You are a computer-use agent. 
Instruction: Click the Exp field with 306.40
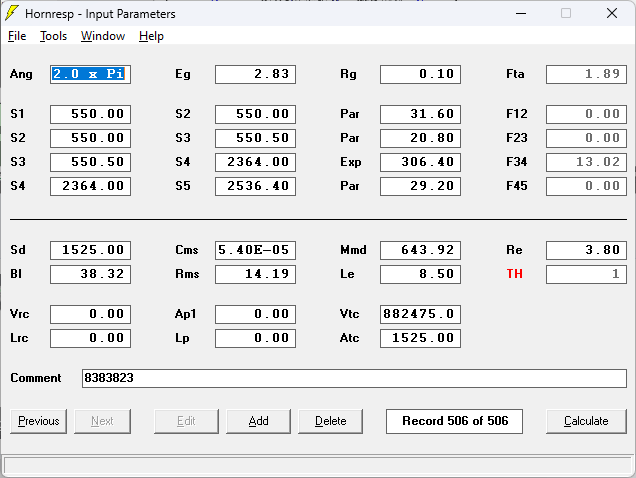click(x=420, y=162)
